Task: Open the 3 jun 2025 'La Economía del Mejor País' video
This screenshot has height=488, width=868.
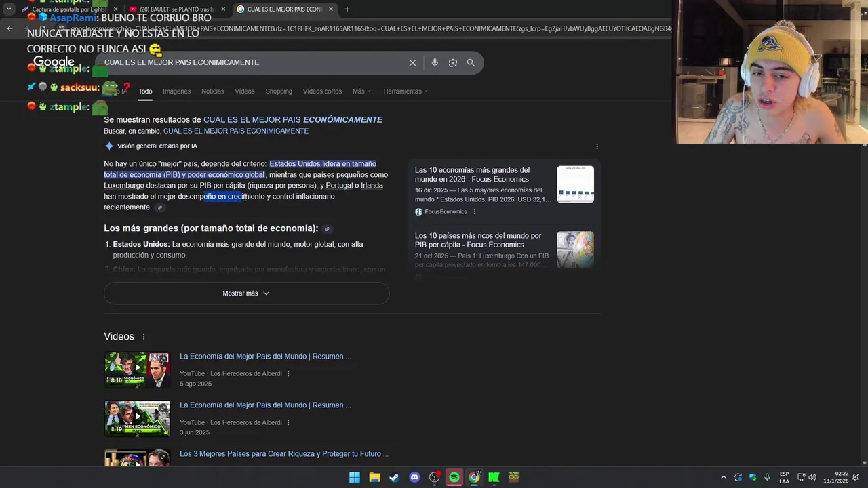Action: tap(265, 405)
